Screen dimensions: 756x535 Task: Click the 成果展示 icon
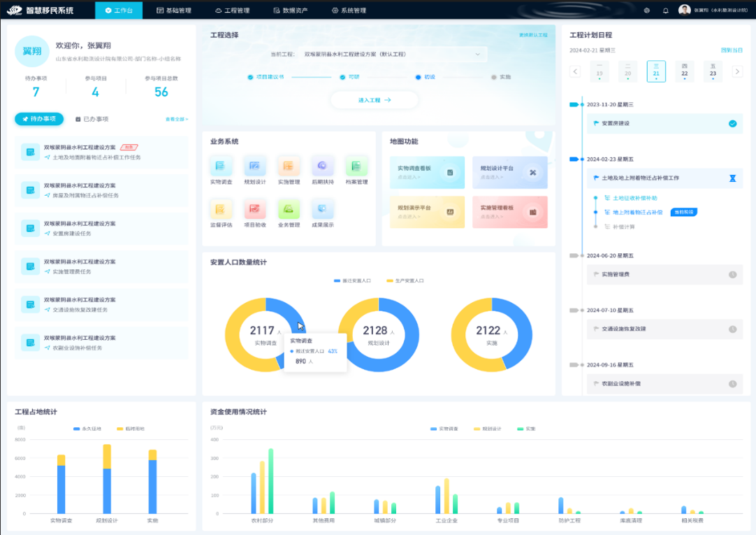[323, 209]
